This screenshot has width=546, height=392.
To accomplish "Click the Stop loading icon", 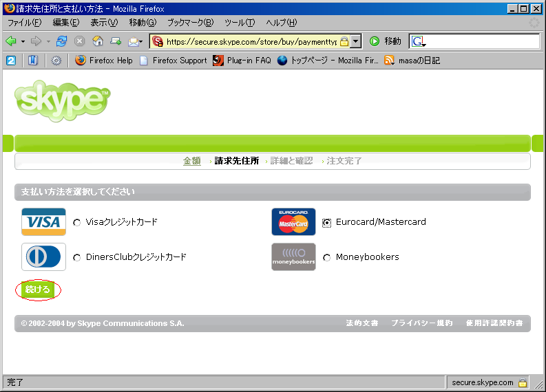I will coord(80,41).
